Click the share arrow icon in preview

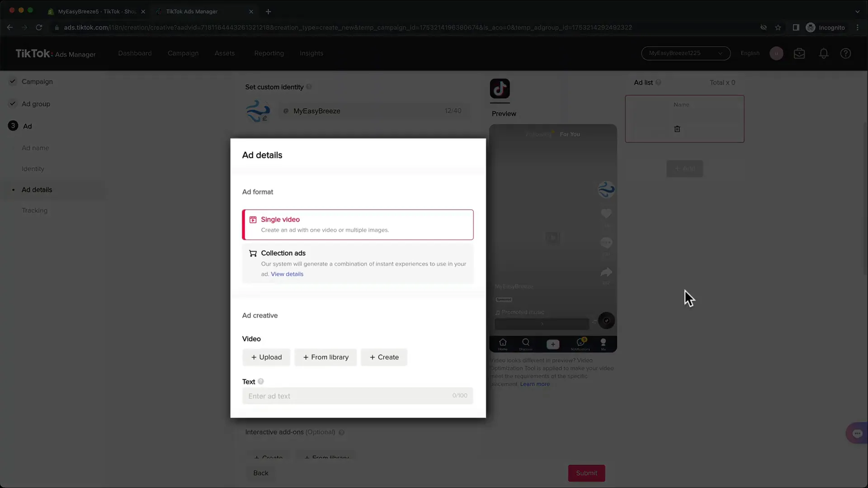(606, 272)
